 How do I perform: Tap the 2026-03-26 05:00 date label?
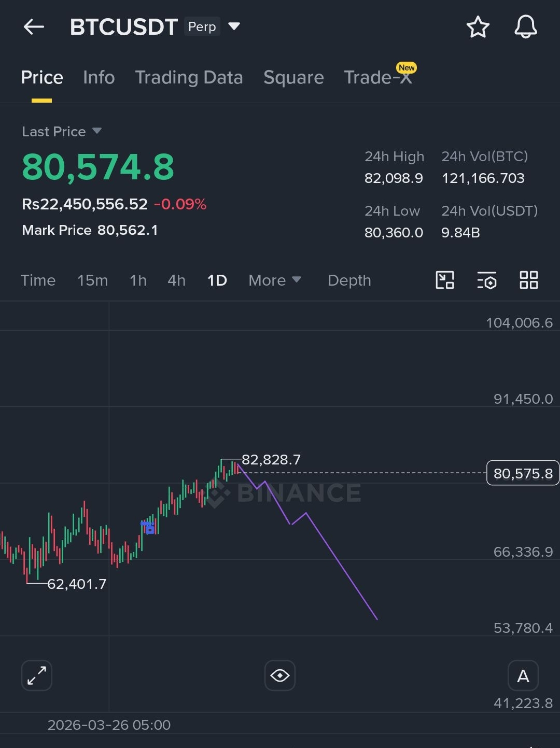click(x=109, y=725)
